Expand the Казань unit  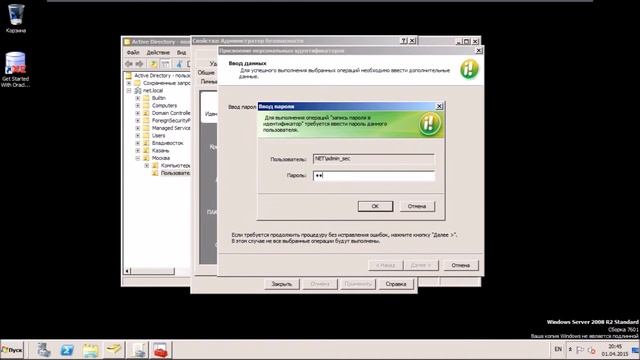tap(138, 151)
